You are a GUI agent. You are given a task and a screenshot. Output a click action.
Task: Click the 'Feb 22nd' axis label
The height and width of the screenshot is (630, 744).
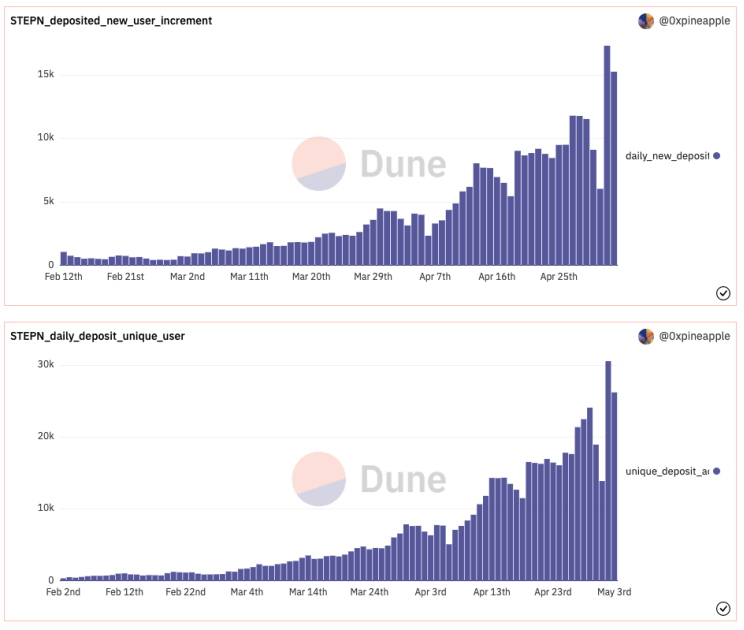pos(186,592)
